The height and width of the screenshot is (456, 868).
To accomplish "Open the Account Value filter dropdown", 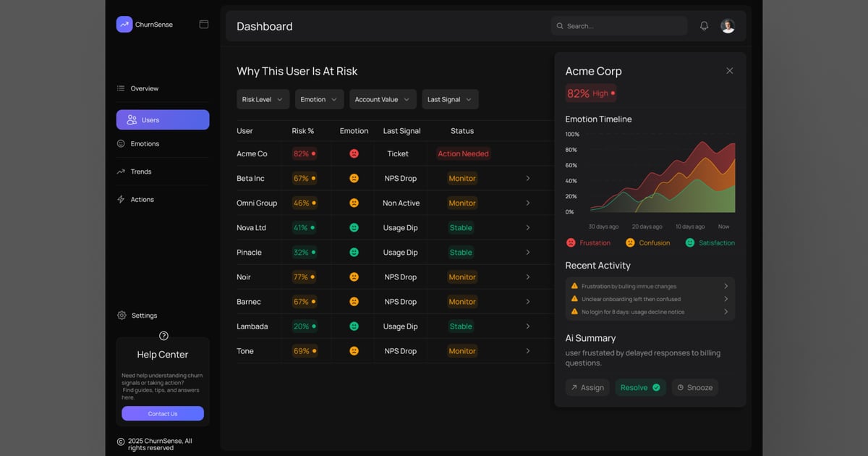I will (x=383, y=99).
